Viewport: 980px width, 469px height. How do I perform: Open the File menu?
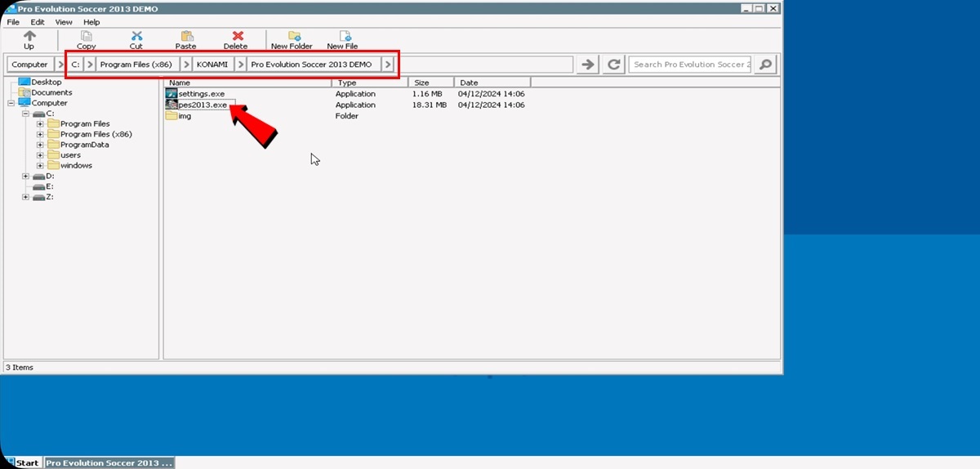point(13,22)
